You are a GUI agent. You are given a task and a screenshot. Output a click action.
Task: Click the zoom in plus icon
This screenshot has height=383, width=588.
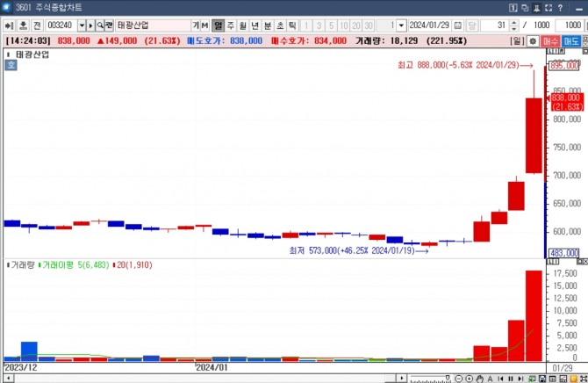click(470, 379)
